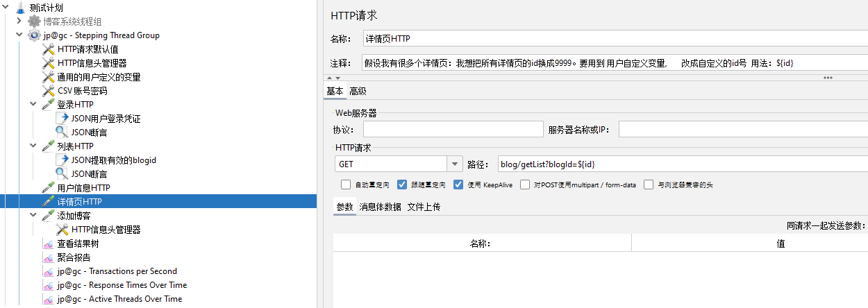This screenshot has height=308, width=868.
Task: Switch to the 高级 tab
Action: [358, 91]
